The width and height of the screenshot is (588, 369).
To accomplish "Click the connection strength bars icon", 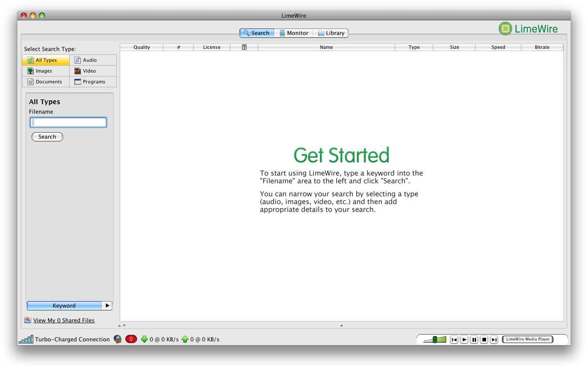I will 26,339.
